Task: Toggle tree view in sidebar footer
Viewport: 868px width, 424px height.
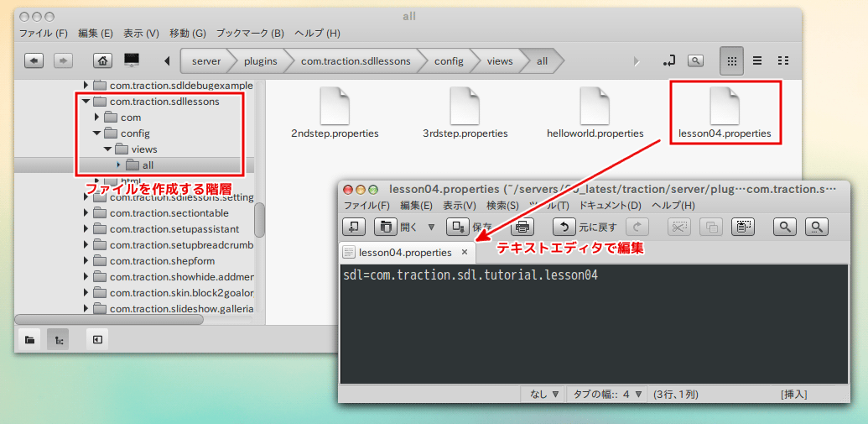Action: 58,339
